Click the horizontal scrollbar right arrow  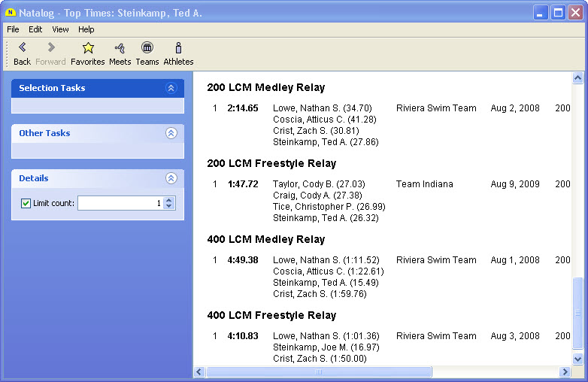click(x=565, y=372)
